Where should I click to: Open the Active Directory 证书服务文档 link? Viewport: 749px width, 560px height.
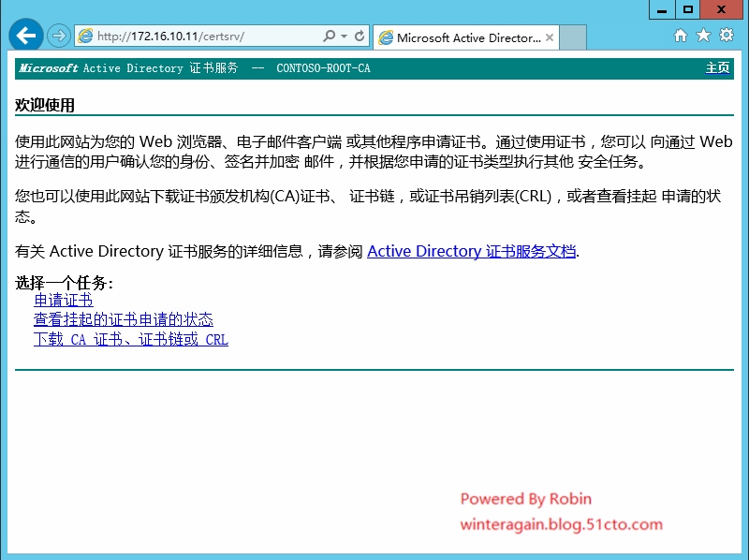pos(472,251)
